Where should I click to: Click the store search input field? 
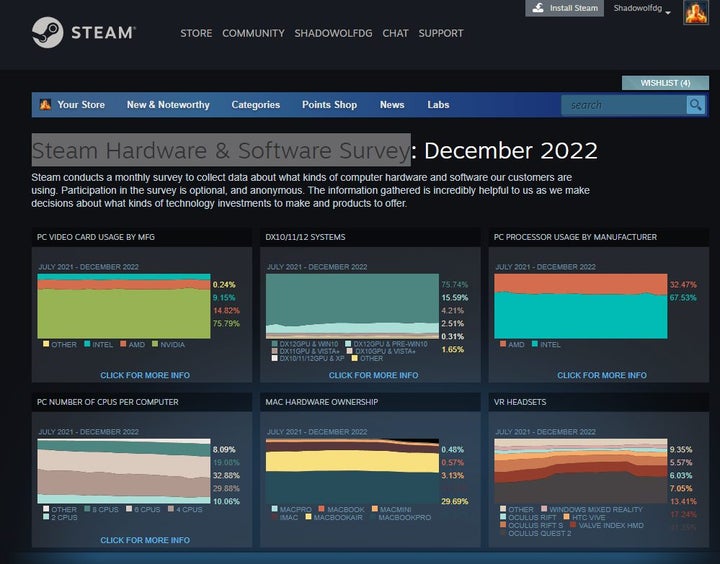[622, 105]
